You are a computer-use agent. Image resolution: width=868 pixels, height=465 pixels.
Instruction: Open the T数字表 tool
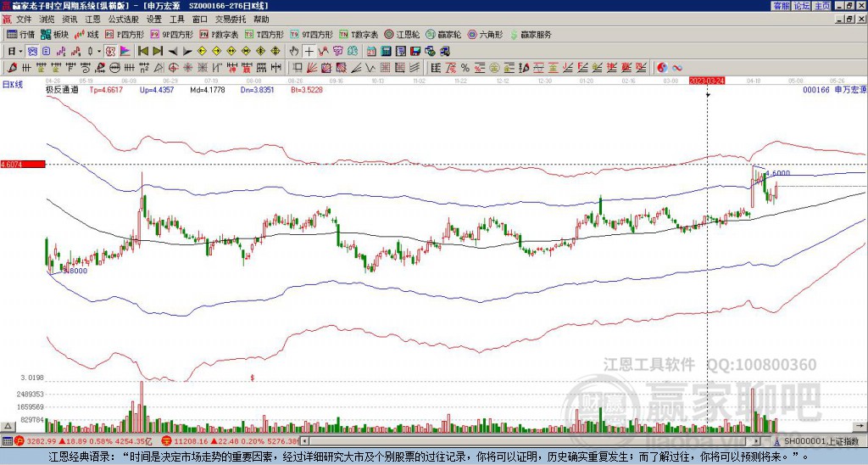[x=359, y=34]
